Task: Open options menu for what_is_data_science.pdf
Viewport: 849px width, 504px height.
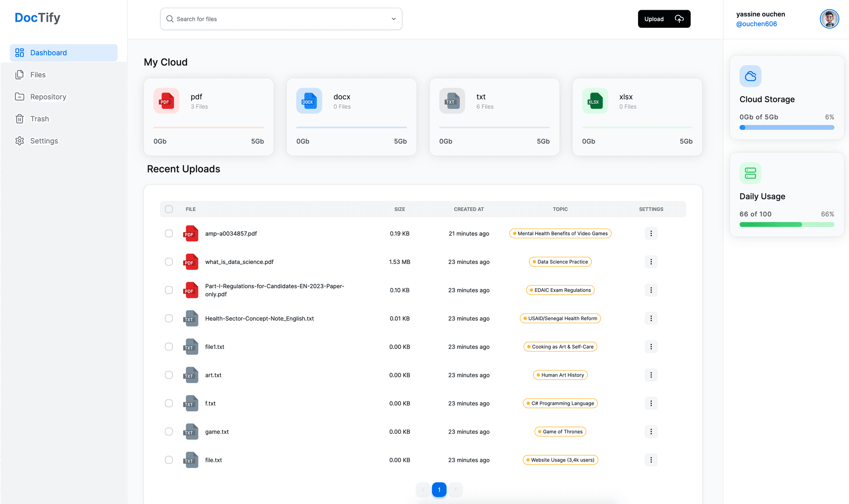Action: (x=651, y=262)
